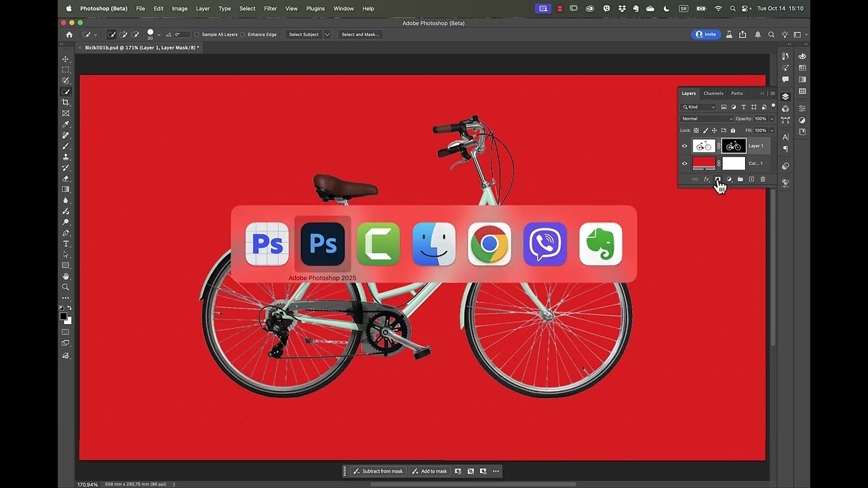Open the Normal blend mode dropdown
Screen dimensions: 868x488
click(x=707, y=119)
